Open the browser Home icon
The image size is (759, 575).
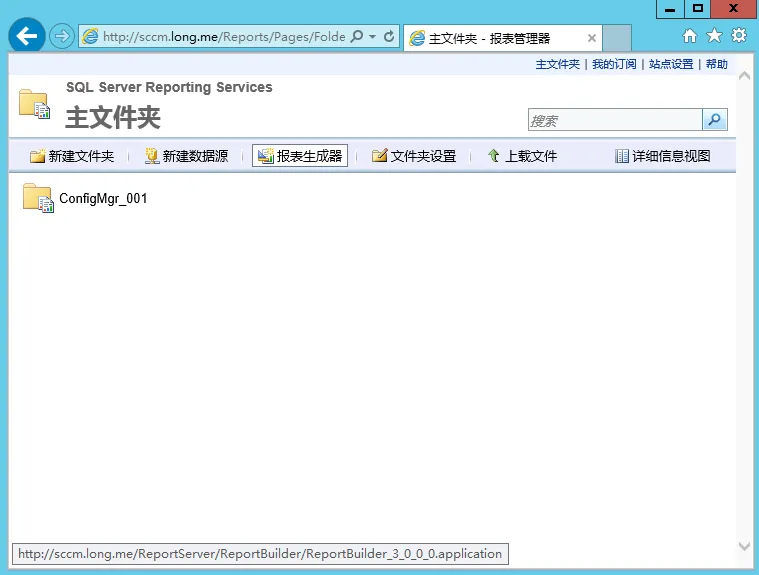[x=690, y=35]
